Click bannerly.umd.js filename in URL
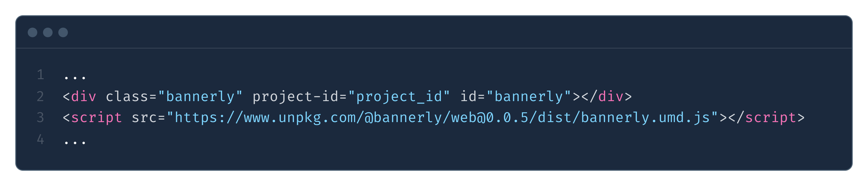The image size is (868, 186). pos(645,118)
